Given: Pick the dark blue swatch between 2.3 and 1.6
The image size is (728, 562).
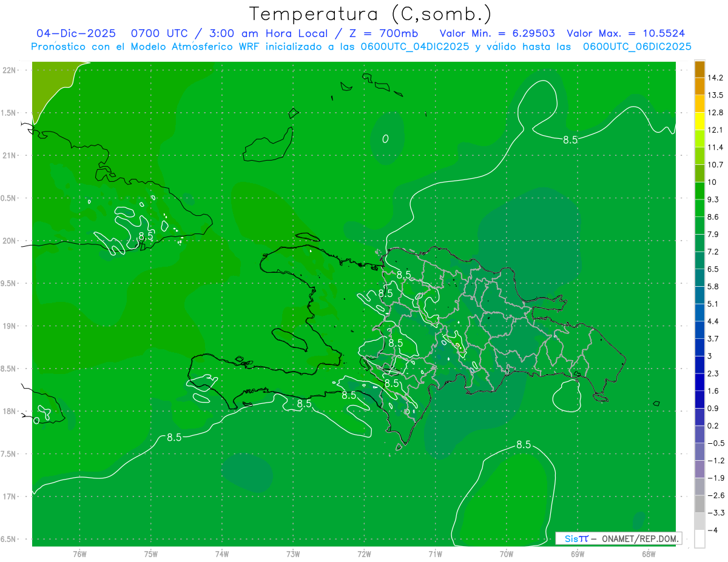Looking at the screenshot, I should pyautogui.click(x=699, y=382).
